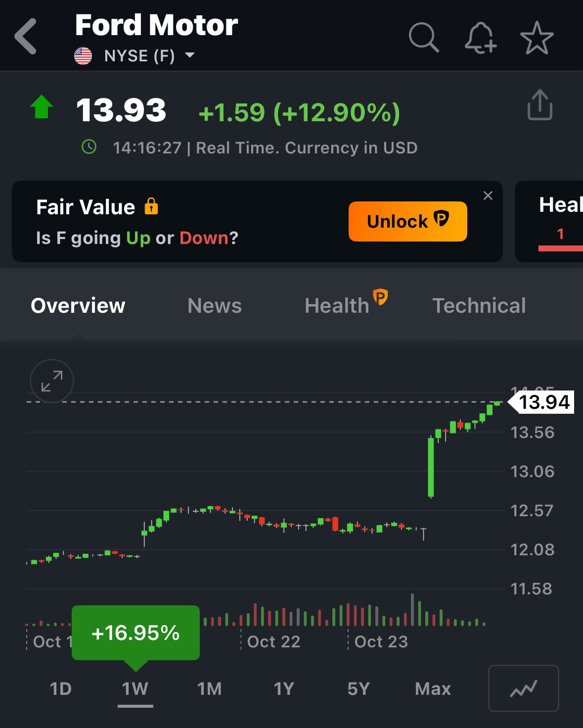Image resolution: width=583 pixels, height=728 pixels.
Task: Add Ford Motor to watchlist star
Action: pyautogui.click(x=537, y=38)
